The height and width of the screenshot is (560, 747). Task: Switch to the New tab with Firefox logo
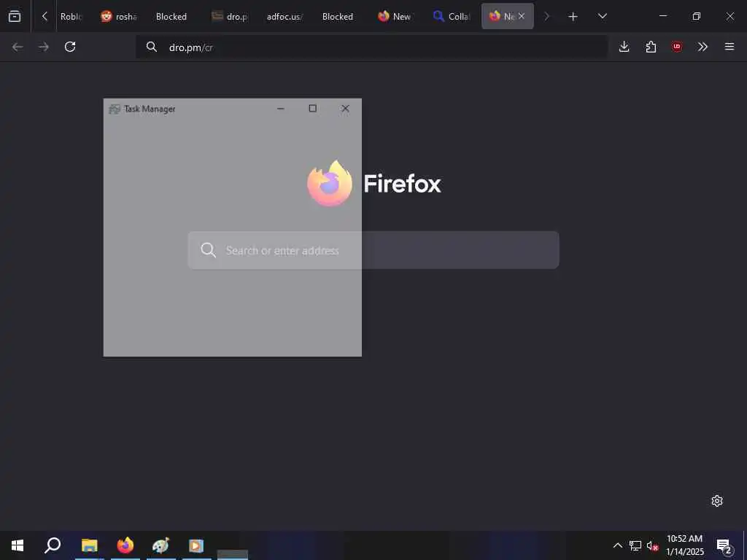(x=395, y=17)
